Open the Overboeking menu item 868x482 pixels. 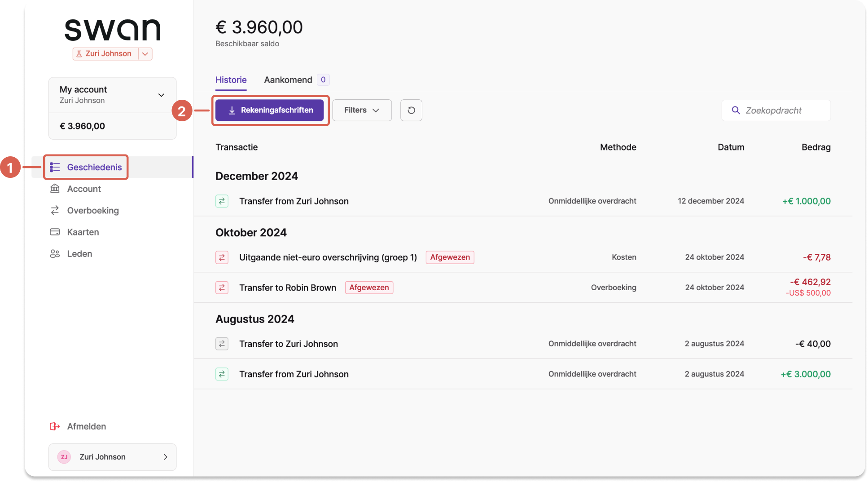[x=93, y=210]
